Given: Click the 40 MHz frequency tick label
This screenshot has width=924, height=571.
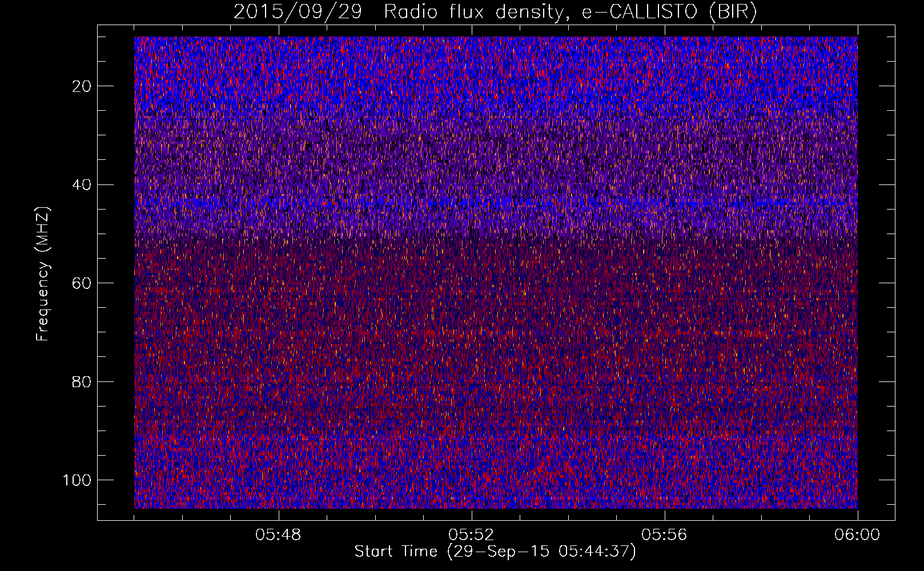Looking at the screenshot, I should 82,185.
